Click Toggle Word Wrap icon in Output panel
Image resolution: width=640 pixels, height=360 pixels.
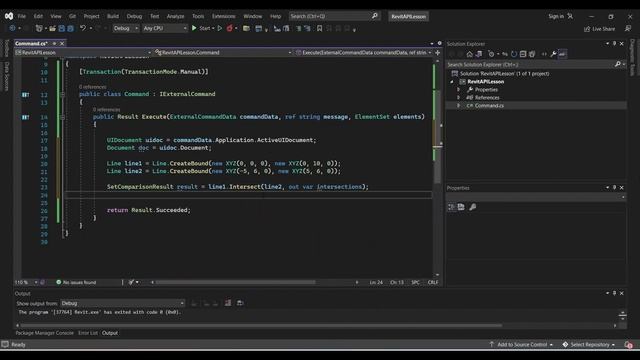coord(240,303)
